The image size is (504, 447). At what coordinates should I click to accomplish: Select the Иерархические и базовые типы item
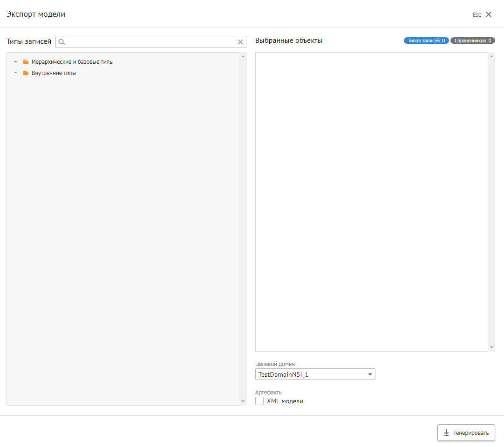[72, 62]
